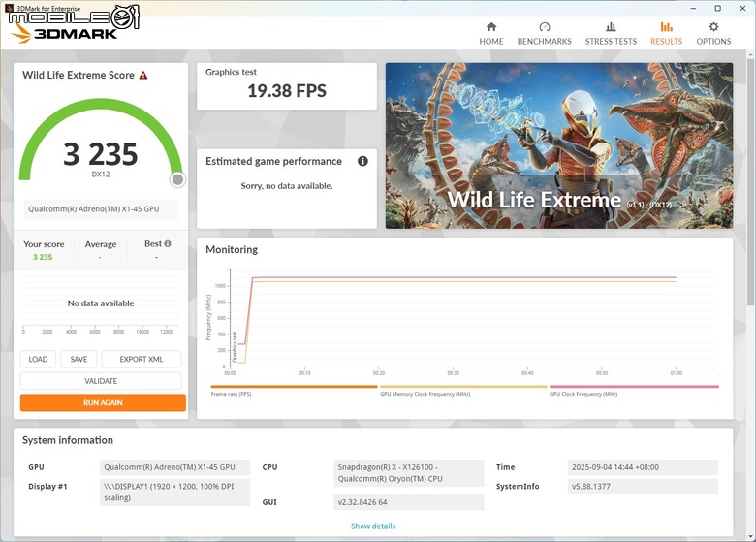756x542 pixels.
Task: Click the No data available chart message
Action: pyautogui.click(x=101, y=303)
